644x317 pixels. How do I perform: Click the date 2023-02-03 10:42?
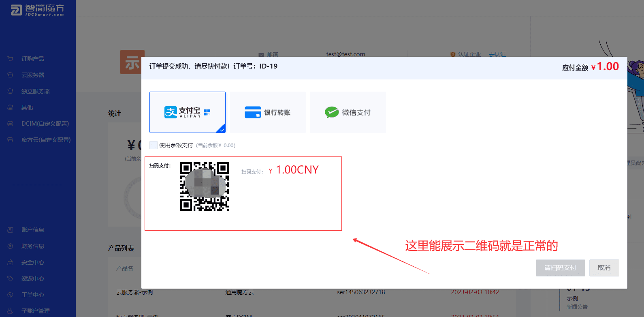click(475, 292)
